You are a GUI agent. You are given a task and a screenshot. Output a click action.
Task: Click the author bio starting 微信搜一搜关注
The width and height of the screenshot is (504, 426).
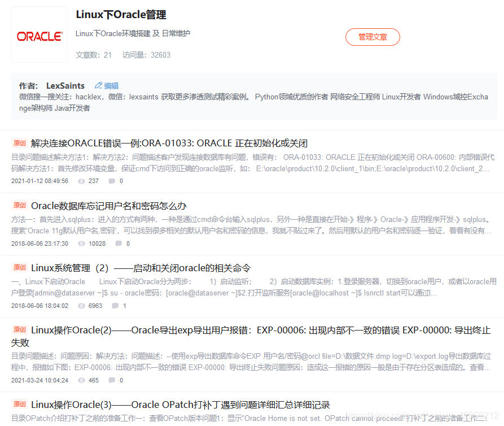253,102
